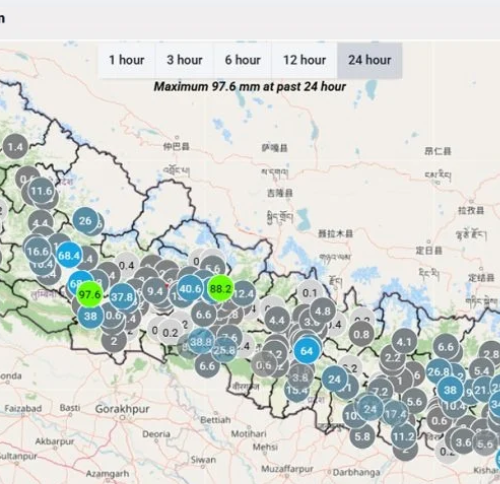Click the 12.4 rainfall marker
The height and width of the screenshot is (484, 500).
(x=244, y=294)
